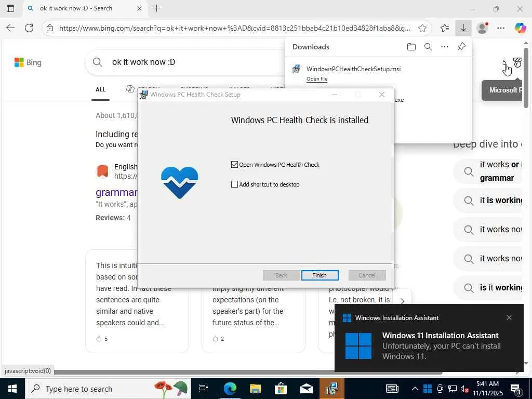Open Downloads panel more options menu
This screenshot has width=532, height=399.
point(445,47)
